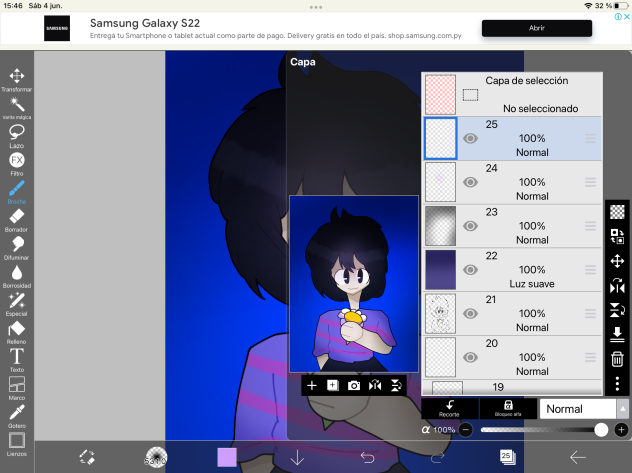Grab the layer 22 reorder handle
Screen dimensions: 632x473
pos(590,270)
